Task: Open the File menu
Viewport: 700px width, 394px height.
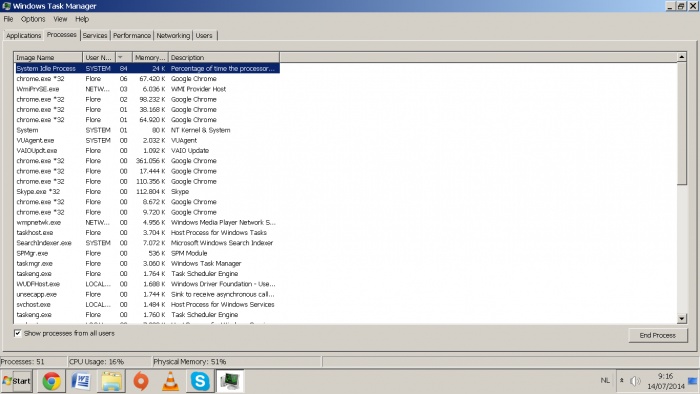Action: click(8, 19)
